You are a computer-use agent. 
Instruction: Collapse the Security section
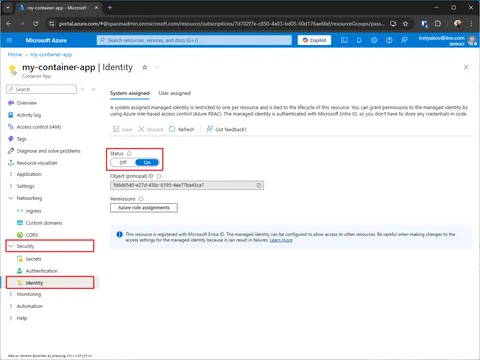(x=11, y=246)
